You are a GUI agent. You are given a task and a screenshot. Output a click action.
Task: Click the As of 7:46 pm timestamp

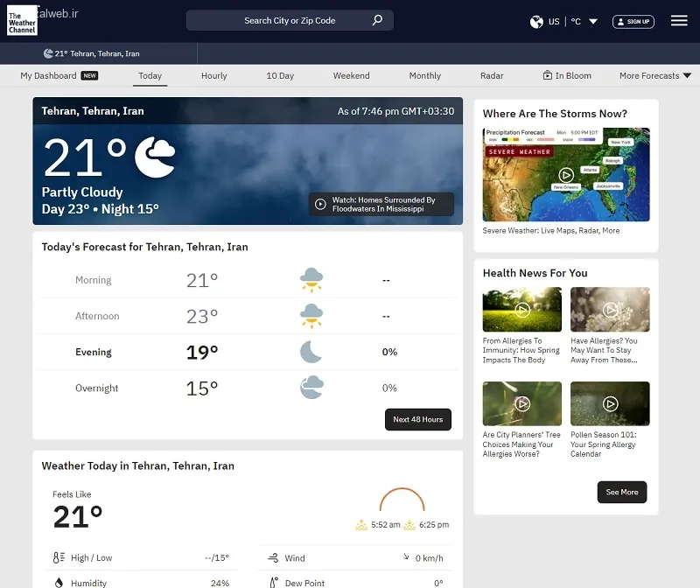pyautogui.click(x=396, y=111)
